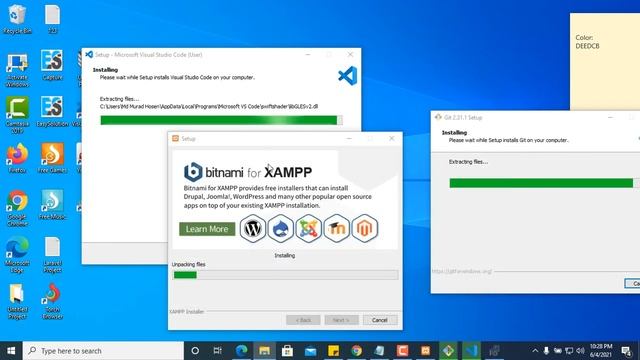Open the notification center icon
Screen dimensions: 640x360
click(626, 351)
